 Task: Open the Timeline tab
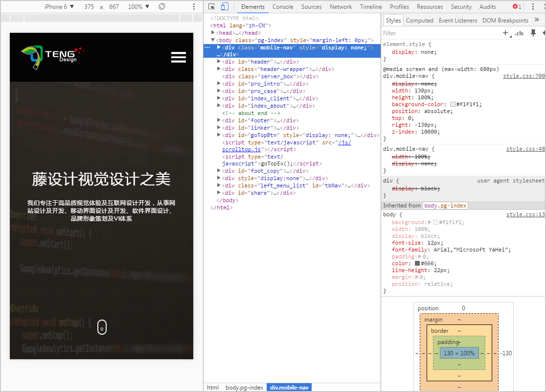tap(371, 7)
